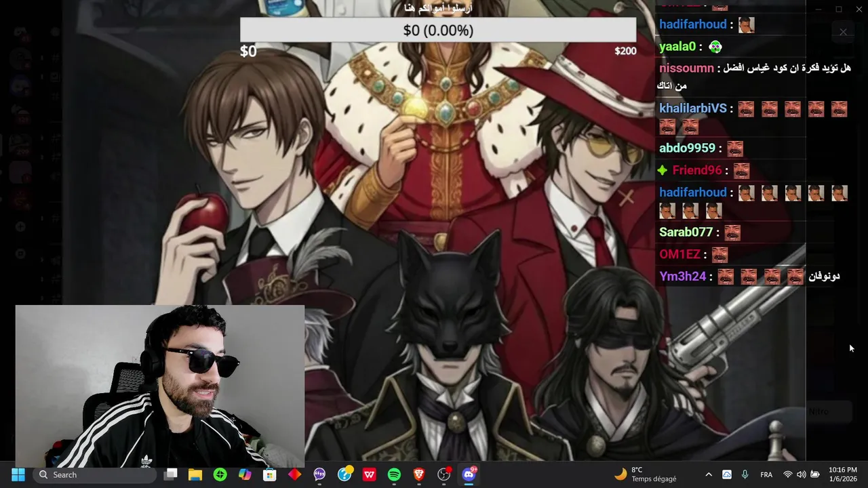868x488 pixels.
Task: Click the $200 goal amount label
Action: pyautogui.click(x=625, y=51)
